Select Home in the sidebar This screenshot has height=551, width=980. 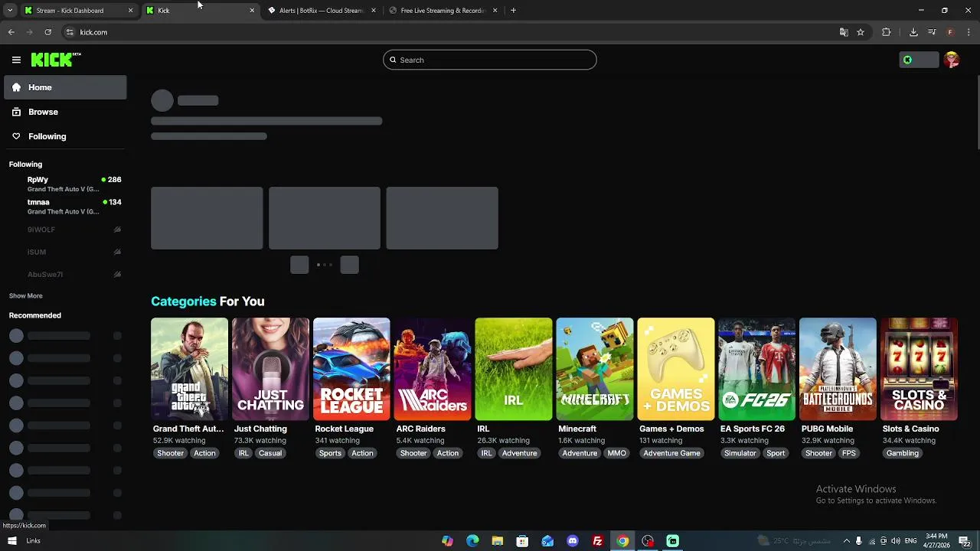coord(65,87)
